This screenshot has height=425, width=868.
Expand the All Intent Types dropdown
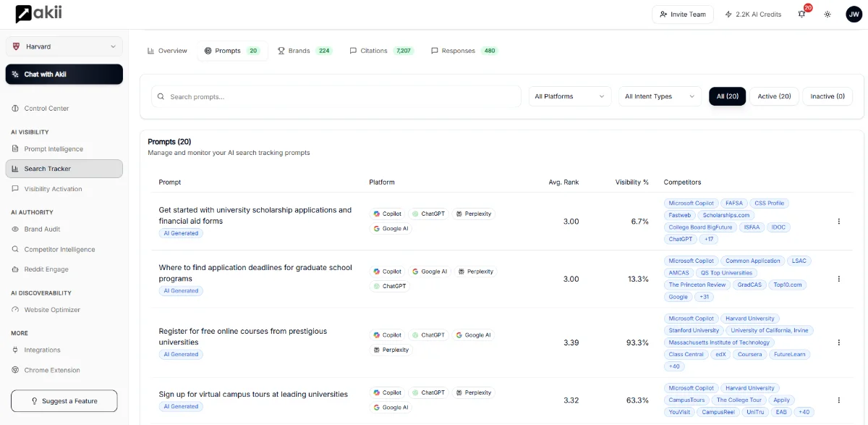click(660, 96)
